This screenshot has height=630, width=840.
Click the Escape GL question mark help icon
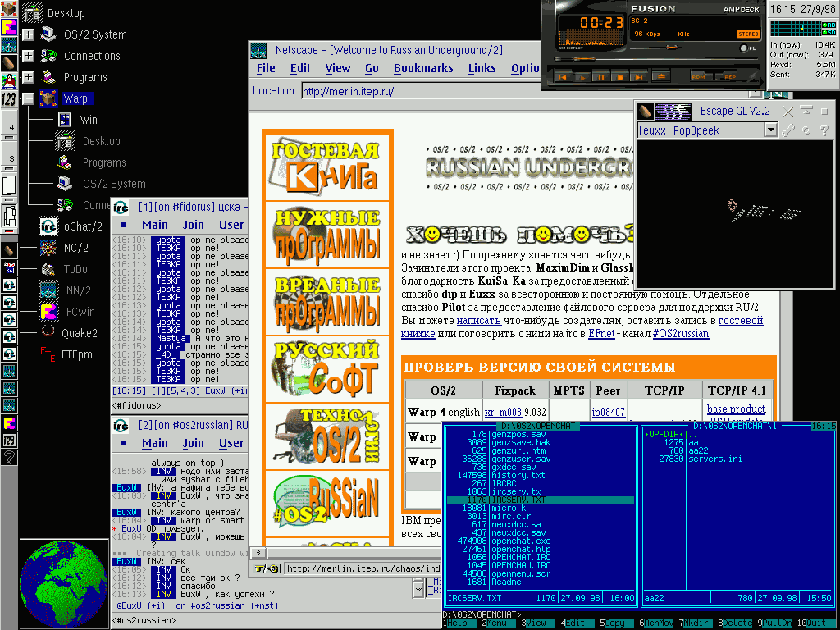click(x=824, y=130)
